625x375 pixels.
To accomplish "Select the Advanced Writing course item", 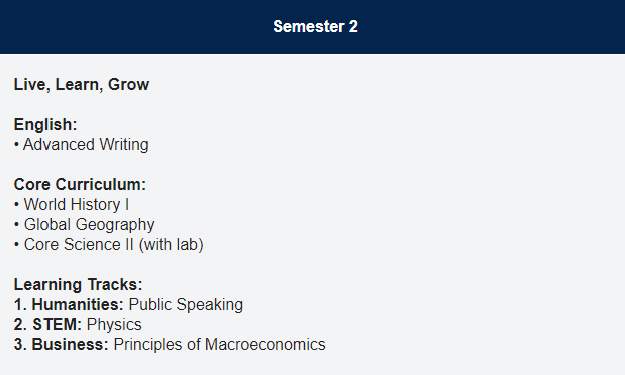I will click(x=86, y=145).
